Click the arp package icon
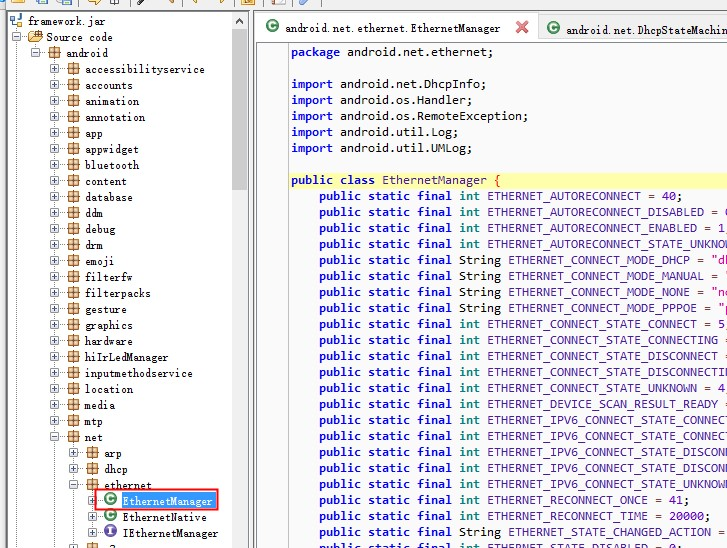 pos(92,452)
